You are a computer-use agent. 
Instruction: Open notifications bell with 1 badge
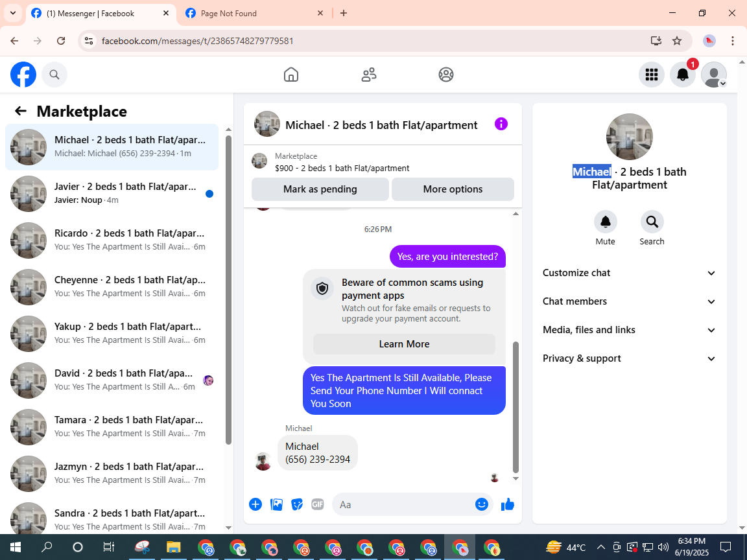683,75
